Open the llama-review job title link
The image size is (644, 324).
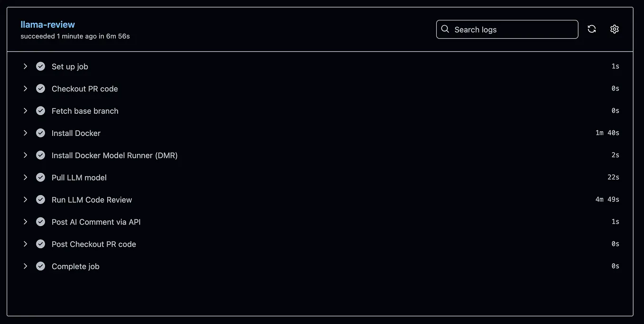tap(48, 25)
